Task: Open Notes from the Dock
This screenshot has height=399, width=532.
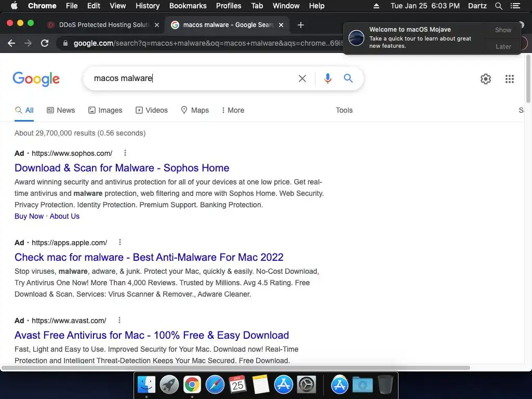Action: pos(261,385)
